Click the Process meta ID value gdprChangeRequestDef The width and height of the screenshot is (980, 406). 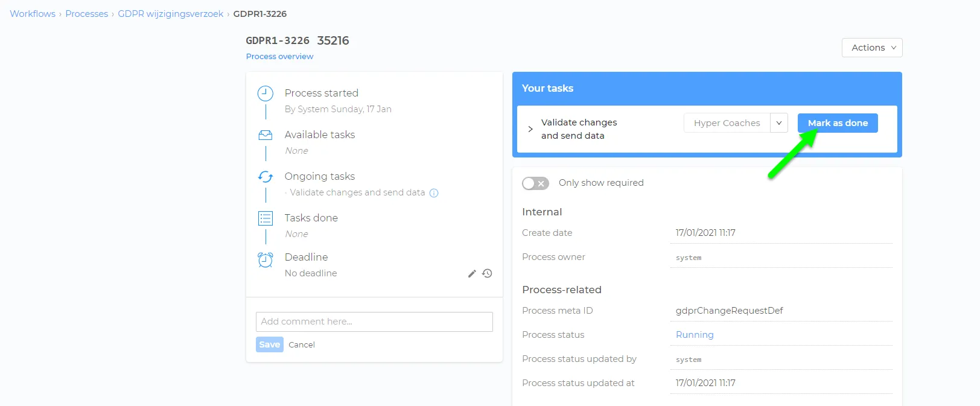730,311
